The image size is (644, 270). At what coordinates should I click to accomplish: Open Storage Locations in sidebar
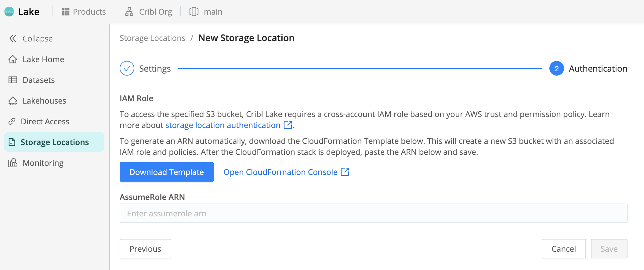coord(54,142)
